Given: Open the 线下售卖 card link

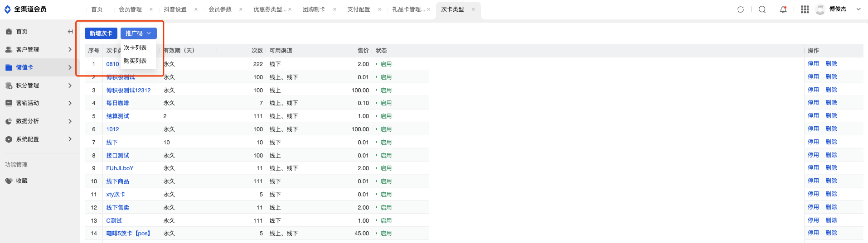Looking at the screenshot, I should [x=118, y=208].
